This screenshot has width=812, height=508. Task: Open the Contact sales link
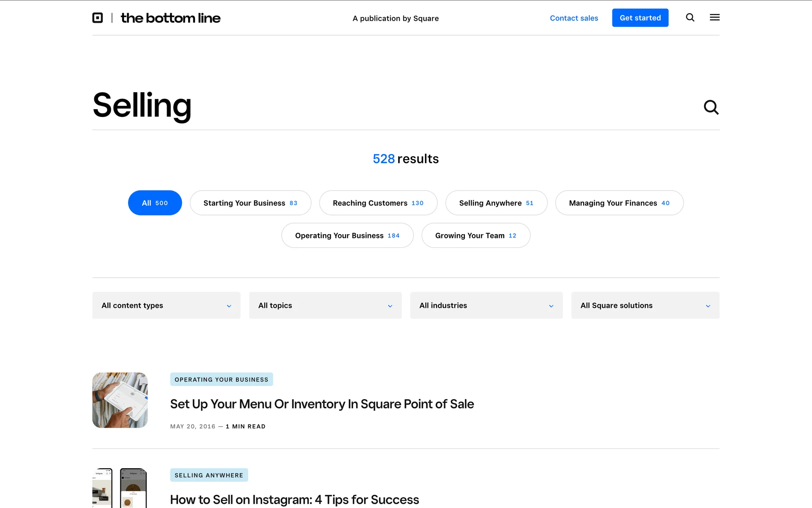pyautogui.click(x=573, y=18)
